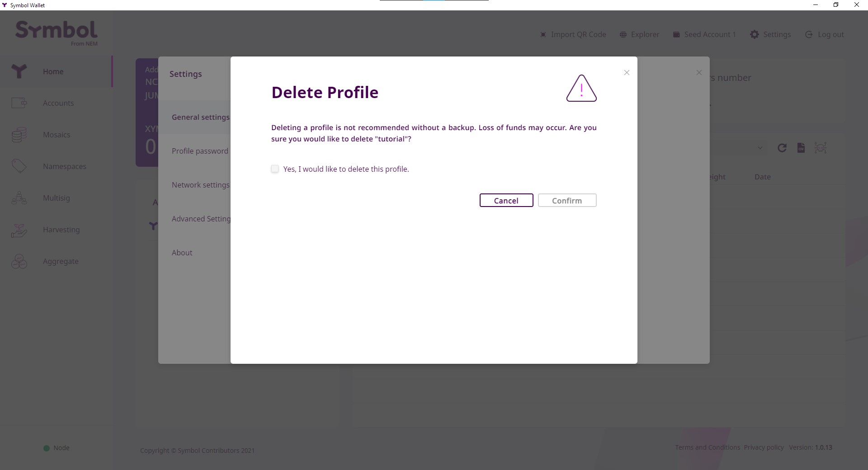This screenshot has width=868, height=470.
Task: Open the Accounts wallet icon
Action: (19, 103)
